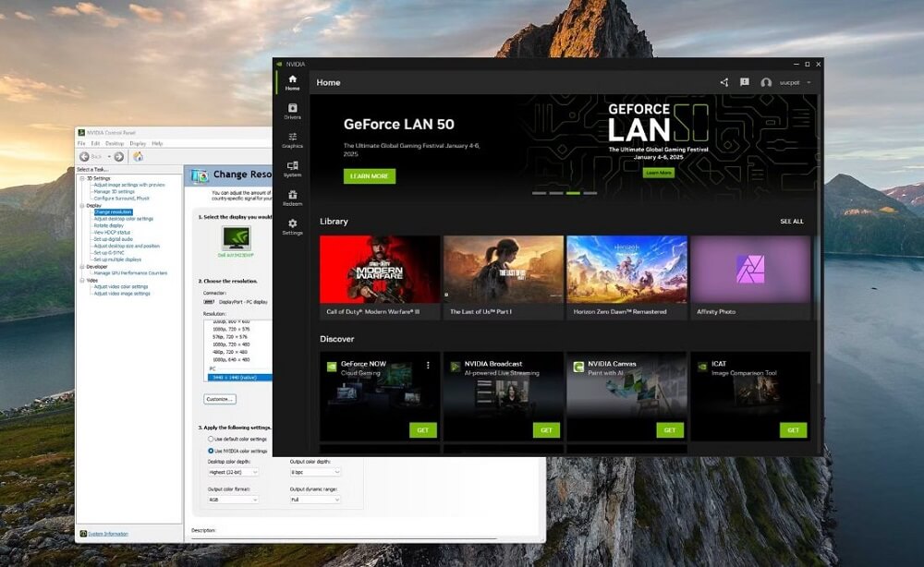The image size is (924, 567).
Task: Open the Home tab in NVIDIA app sidebar
Action: (292, 82)
